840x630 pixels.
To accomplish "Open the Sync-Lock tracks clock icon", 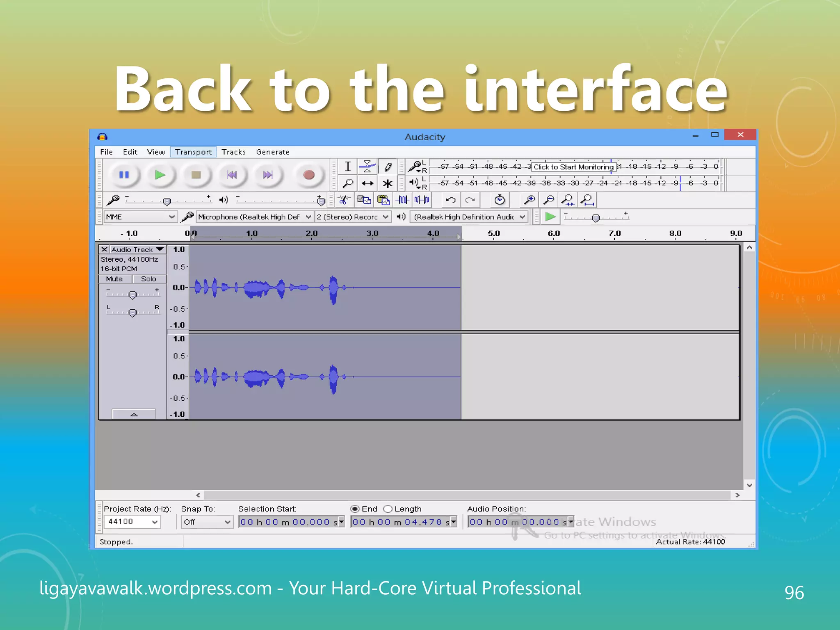I will (500, 200).
